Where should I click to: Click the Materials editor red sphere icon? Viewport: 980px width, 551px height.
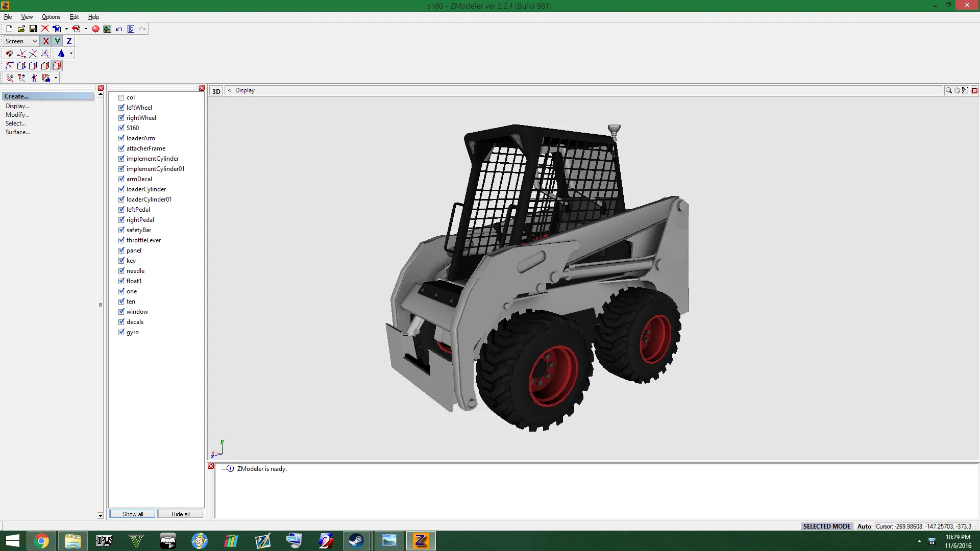[95, 29]
